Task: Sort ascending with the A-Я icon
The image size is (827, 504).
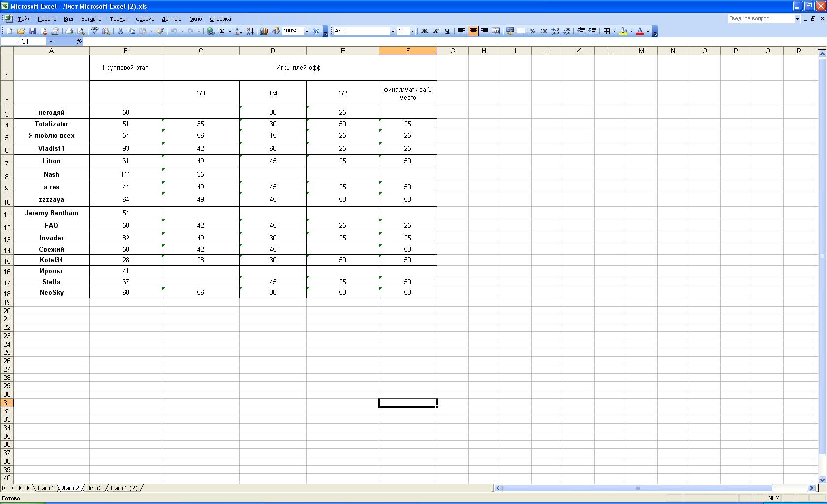Action: tap(239, 31)
